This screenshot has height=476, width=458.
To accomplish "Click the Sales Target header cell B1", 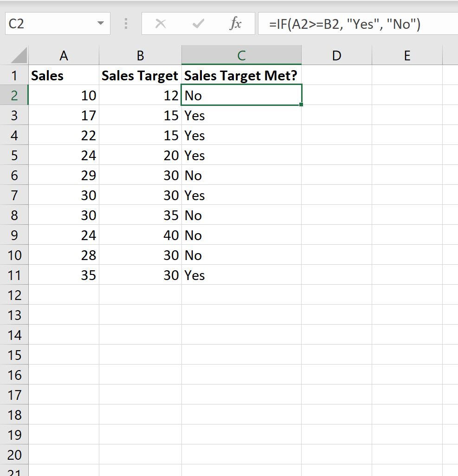I will click(x=140, y=75).
